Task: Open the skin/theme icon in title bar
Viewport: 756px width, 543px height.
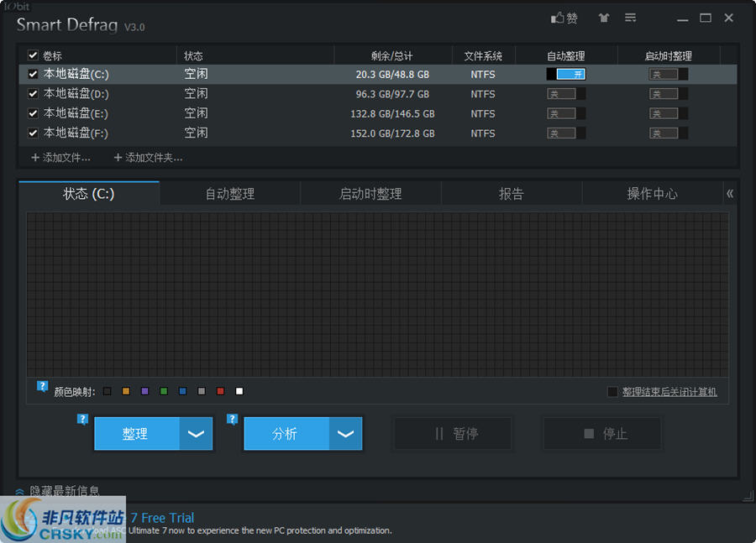Action: pyautogui.click(x=603, y=18)
